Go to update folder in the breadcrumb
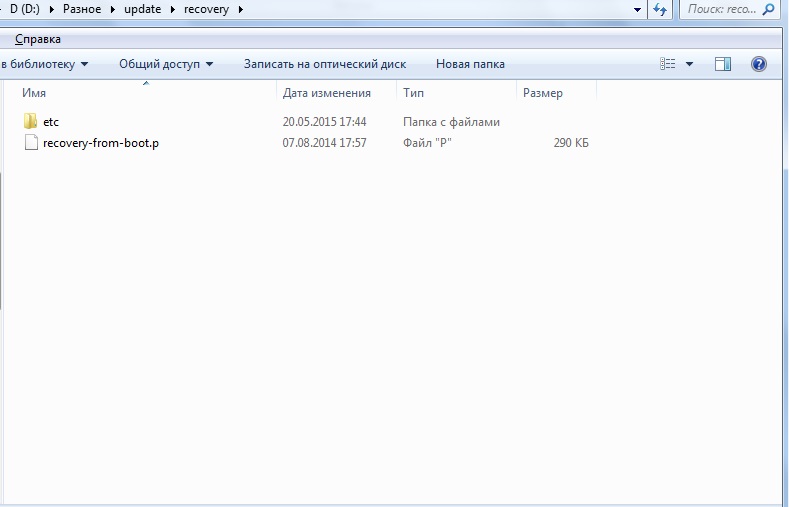789x507 pixels. (x=142, y=9)
